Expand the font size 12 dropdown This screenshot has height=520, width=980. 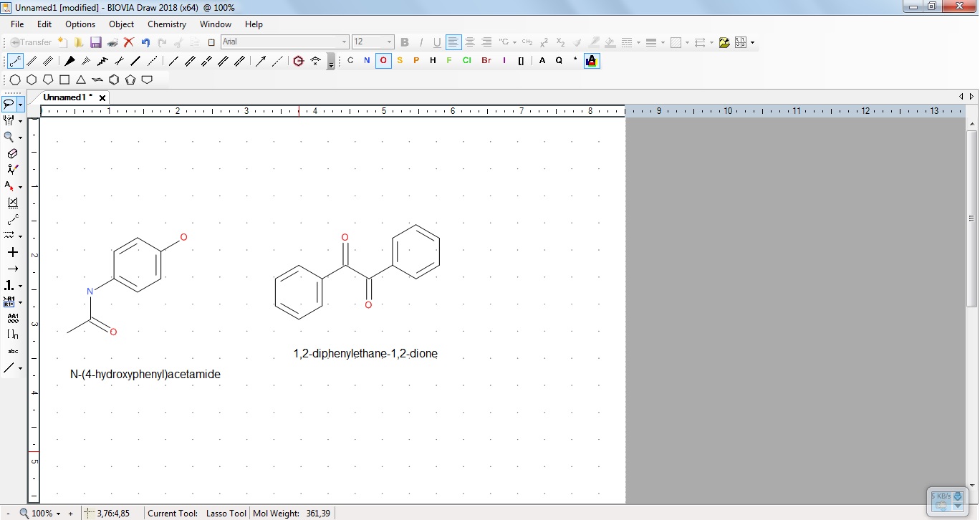tap(389, 42)
